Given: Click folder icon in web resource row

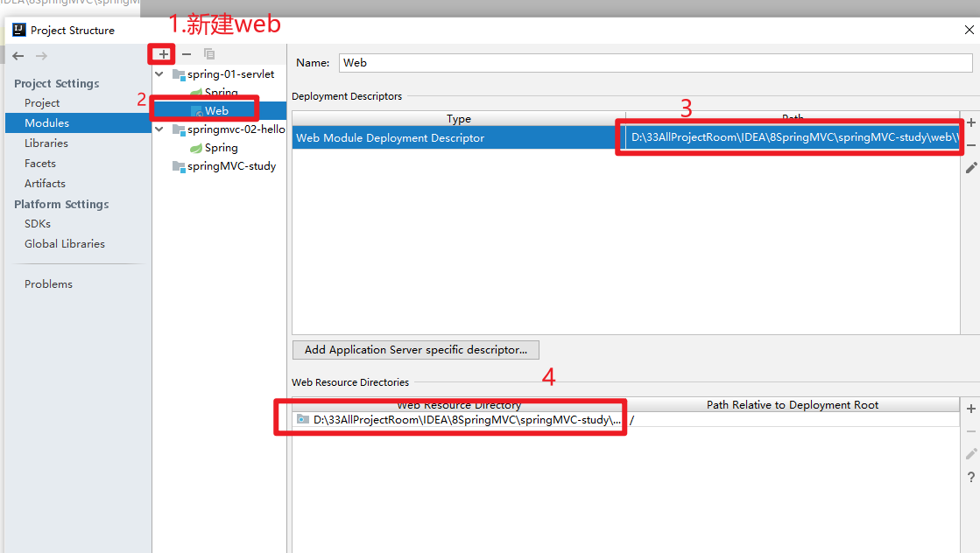Looking at the screenshot, I should point(303,419).
